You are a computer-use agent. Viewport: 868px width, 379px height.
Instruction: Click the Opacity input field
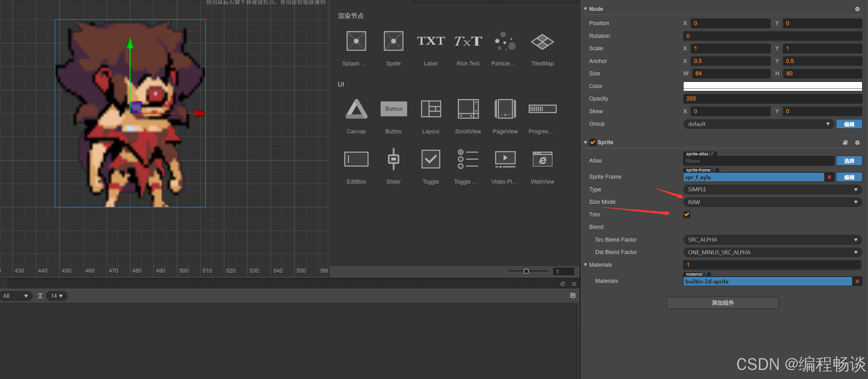tap(772, 99)
